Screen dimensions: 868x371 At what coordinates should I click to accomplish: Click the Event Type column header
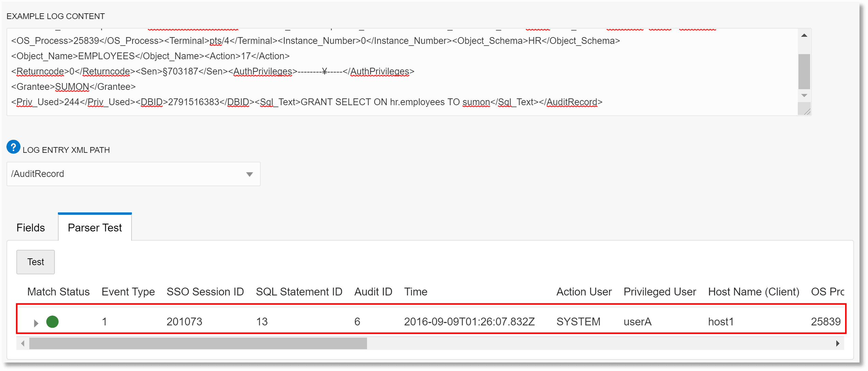coord(128,292)
